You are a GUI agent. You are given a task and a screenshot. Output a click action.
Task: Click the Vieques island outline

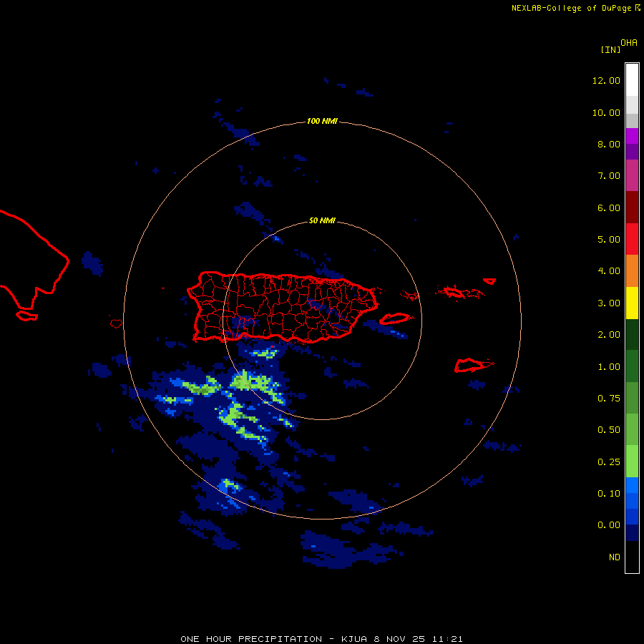pos(394,318)
